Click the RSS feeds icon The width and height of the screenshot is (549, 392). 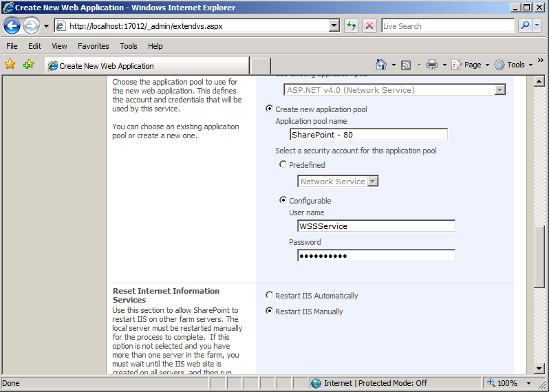(406, 65)
